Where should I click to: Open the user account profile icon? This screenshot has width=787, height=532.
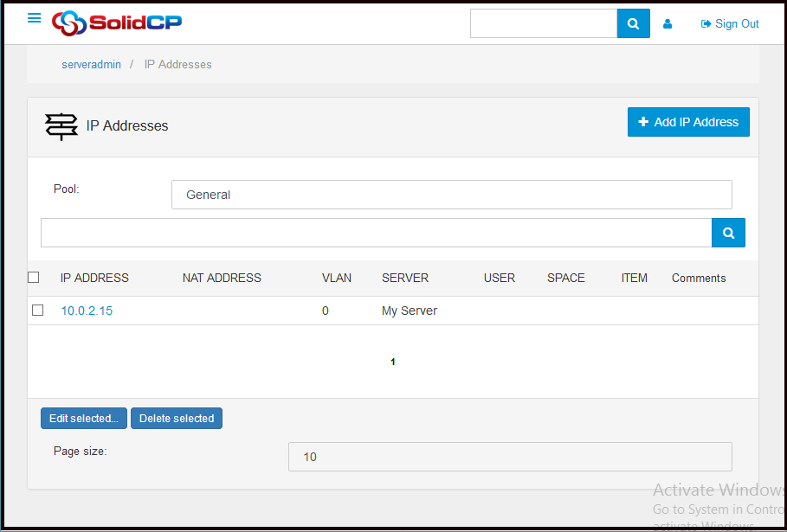[668, 24]
